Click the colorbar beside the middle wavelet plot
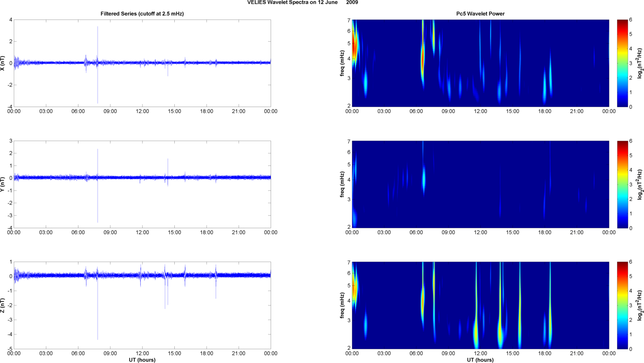Screen dimensions: 644x363 (x=622, y=184)
